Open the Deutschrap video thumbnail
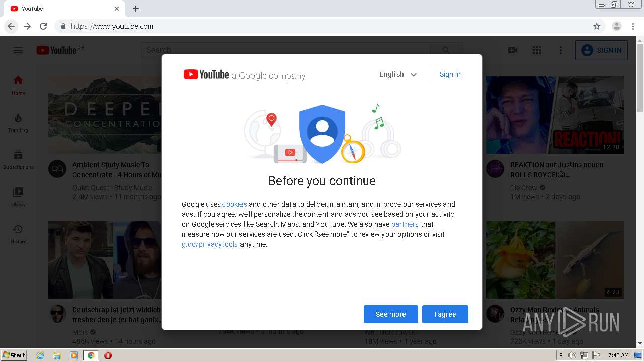This screenshot has height=362, width=644. (x=105, y=260)
